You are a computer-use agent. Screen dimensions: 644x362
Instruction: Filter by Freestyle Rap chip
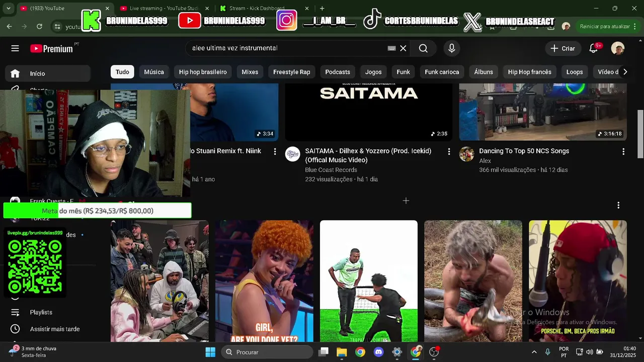pyautogui.click(x=291, y=72)
